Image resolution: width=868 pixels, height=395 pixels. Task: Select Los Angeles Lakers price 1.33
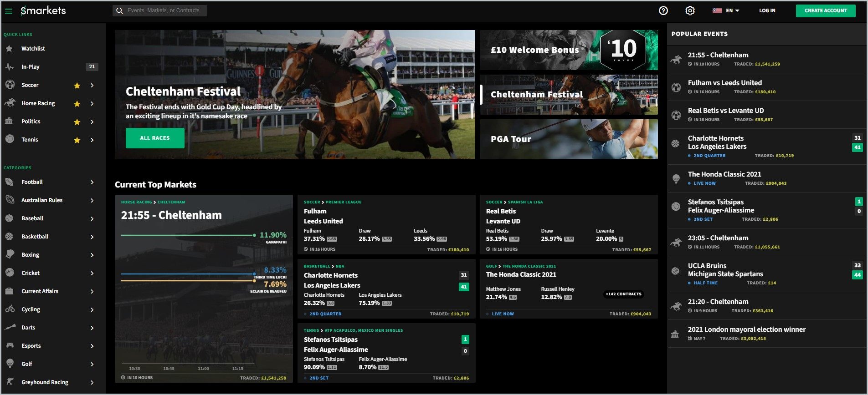pos(386,303)
